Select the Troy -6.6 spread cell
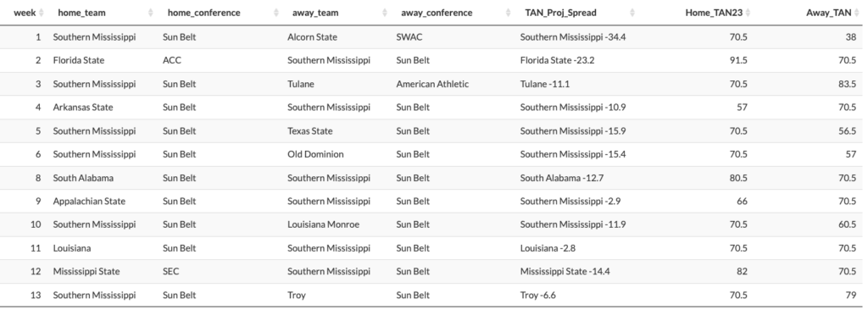The width and height of the screenshot is (868, 310). (x=537, y=295)
